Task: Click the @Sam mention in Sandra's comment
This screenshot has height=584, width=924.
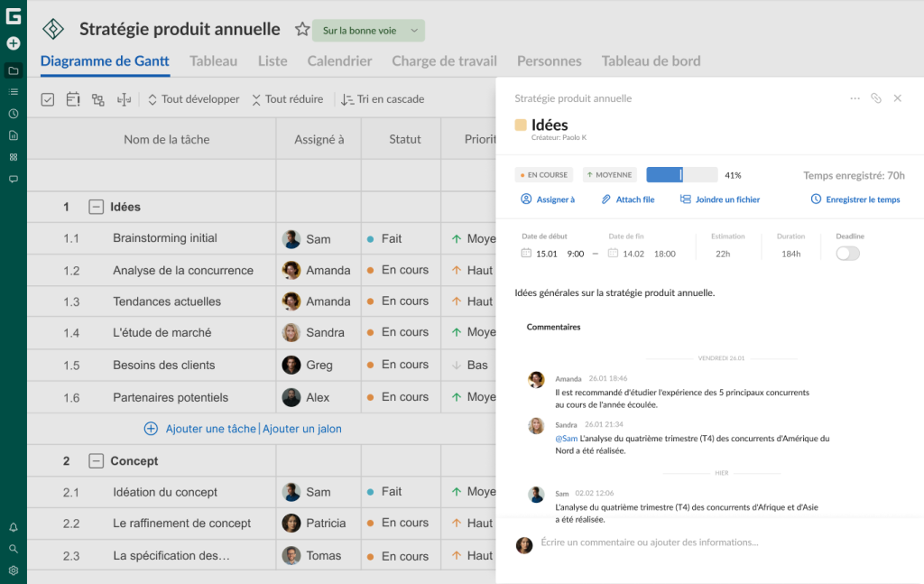Action: 567,439
